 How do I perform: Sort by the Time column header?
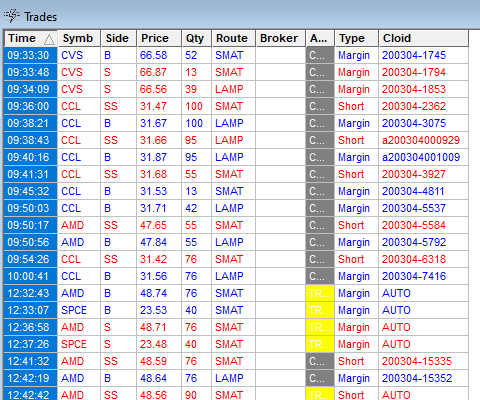point(31,38)
